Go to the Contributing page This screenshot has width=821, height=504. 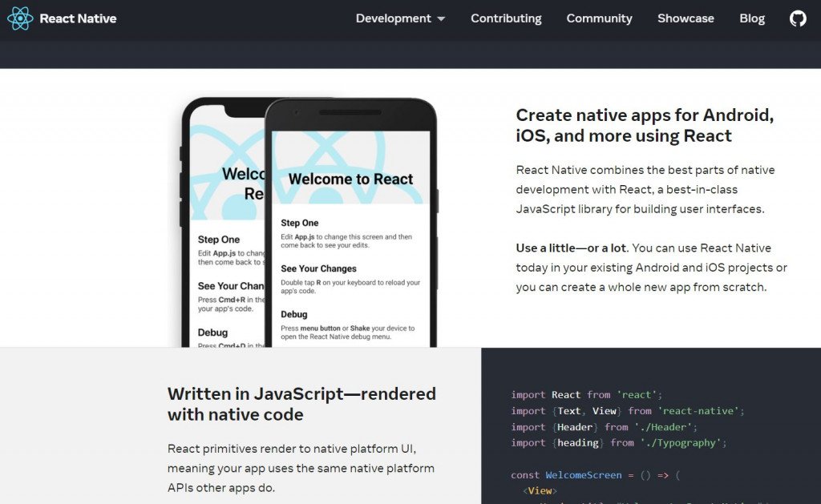(x=506, y=18)
